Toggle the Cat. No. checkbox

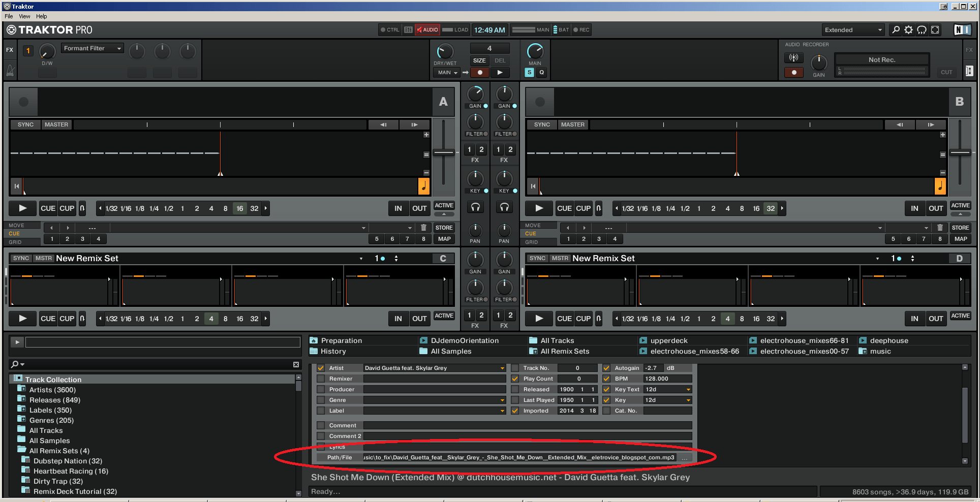pyautogui.click(x=606, y=411)
